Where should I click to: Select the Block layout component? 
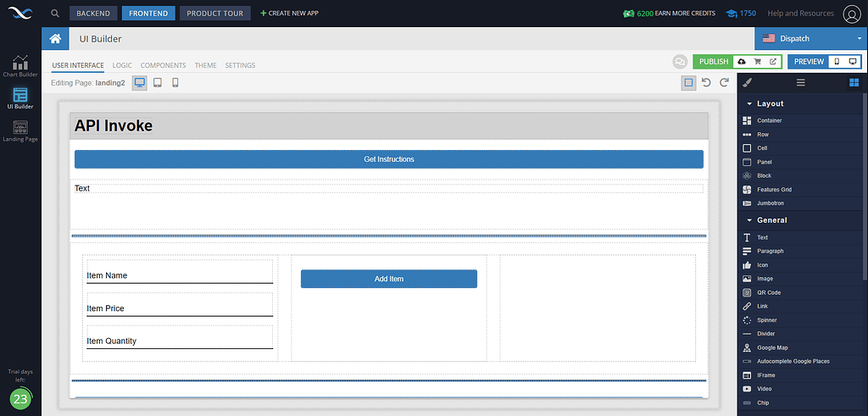coord(800,175)
